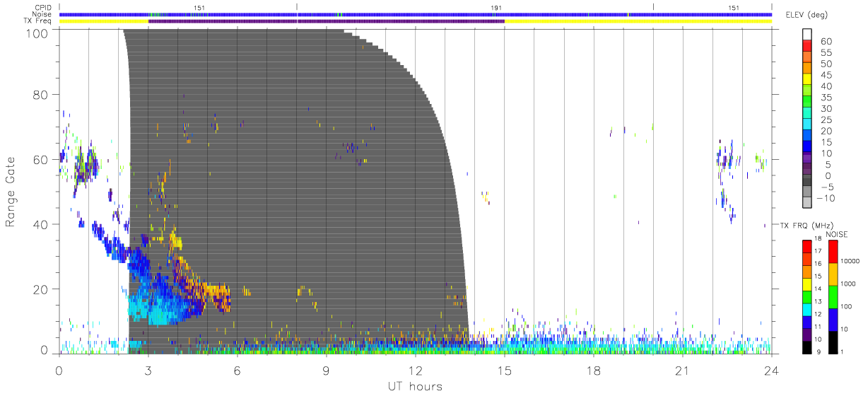This screenshot has width=868, height=401.
Task: Click the 'Noise' row label
Action: point(43,14)
